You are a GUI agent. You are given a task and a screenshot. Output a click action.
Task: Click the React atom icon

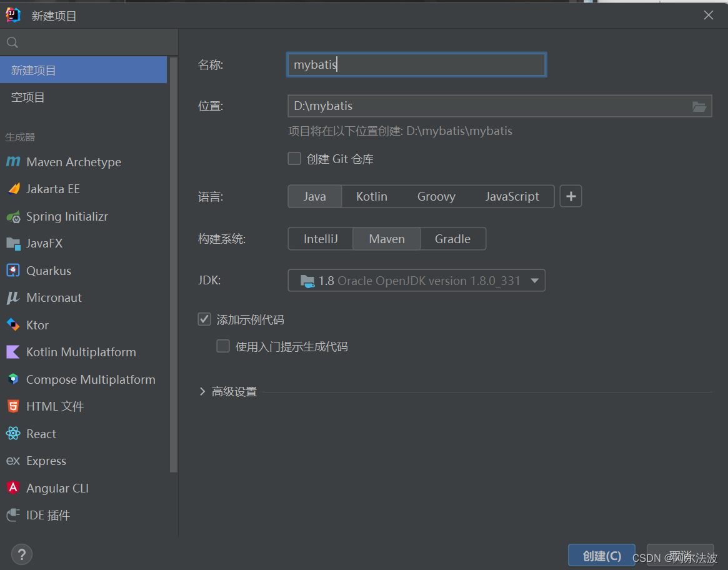click(13, 433)
